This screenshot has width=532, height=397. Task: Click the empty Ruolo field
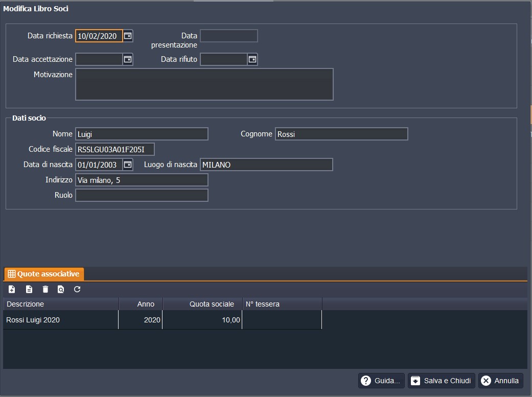pos(142,195)
